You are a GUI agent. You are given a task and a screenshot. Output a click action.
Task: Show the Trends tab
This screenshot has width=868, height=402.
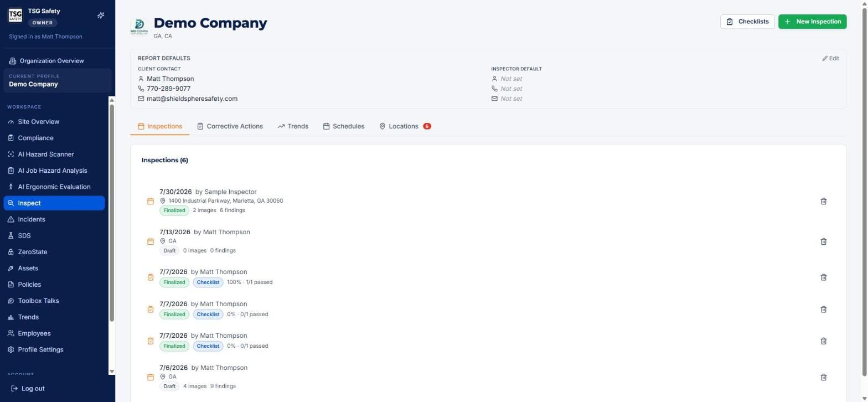point(293,126)
